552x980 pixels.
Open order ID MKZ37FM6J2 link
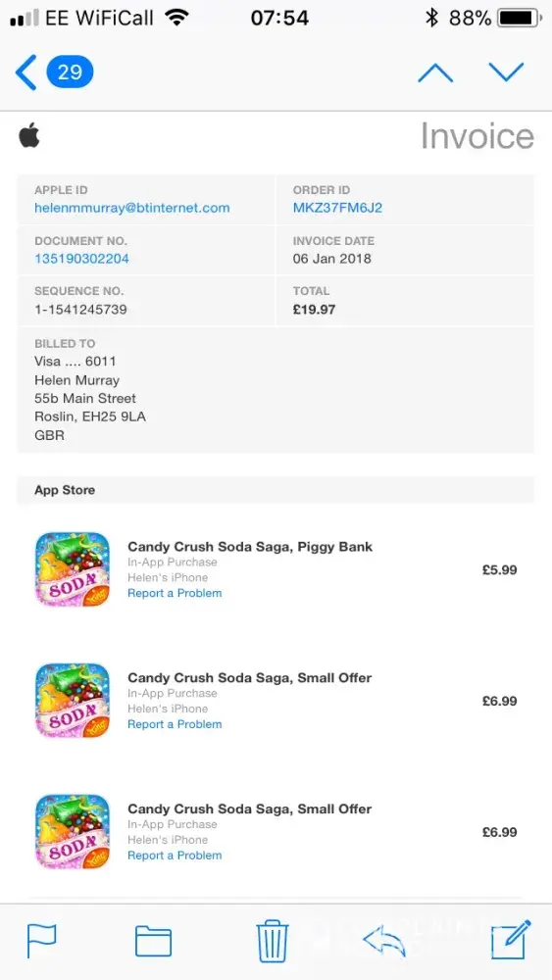[337, 208]
